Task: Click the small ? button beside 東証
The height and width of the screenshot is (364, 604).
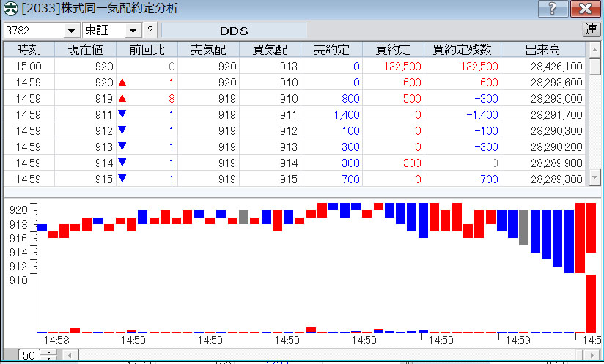Action: click(150, 30)
